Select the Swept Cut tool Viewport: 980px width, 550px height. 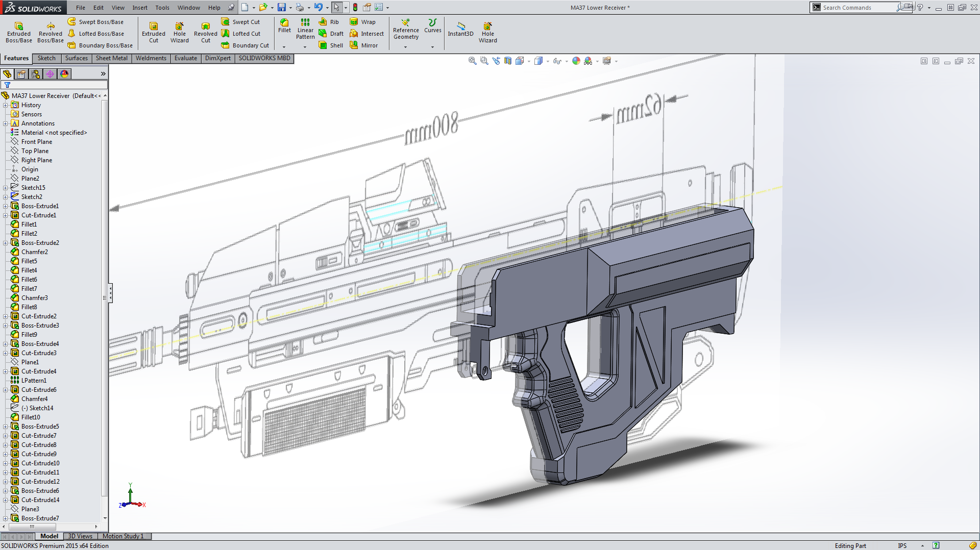[x=240, y=22]
